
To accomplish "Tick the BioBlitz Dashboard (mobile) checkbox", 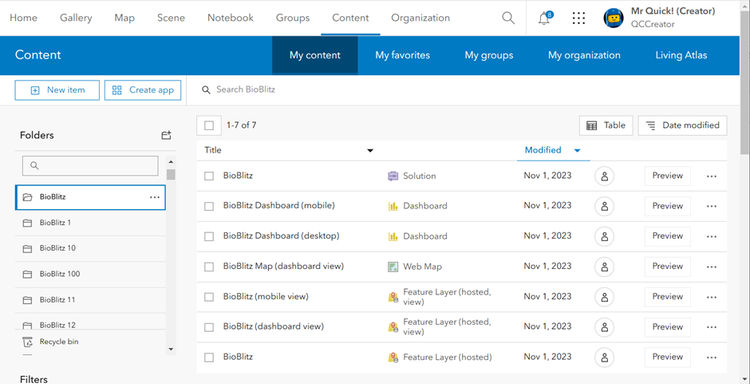I will click(209, 206).
